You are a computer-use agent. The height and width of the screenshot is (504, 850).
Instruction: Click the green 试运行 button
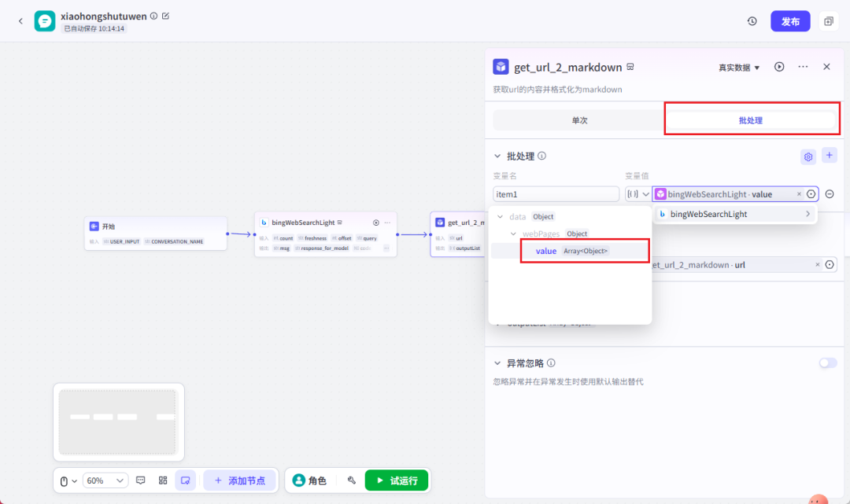tap(396, 480)
